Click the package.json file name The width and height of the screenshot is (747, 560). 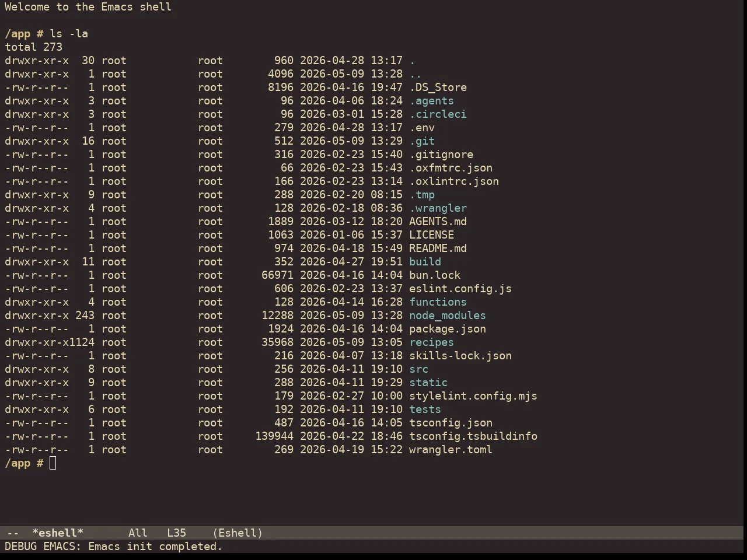point(448,329)
